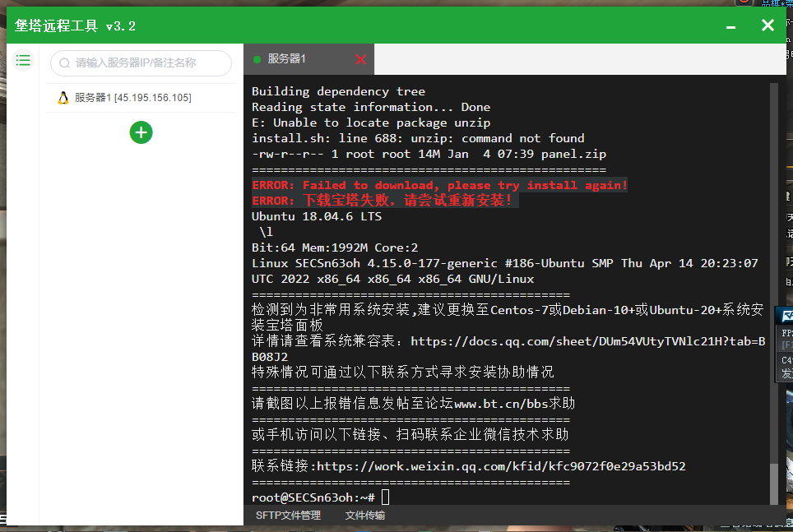Click the green status dot on 服务器1 tab

pos(257,60)
